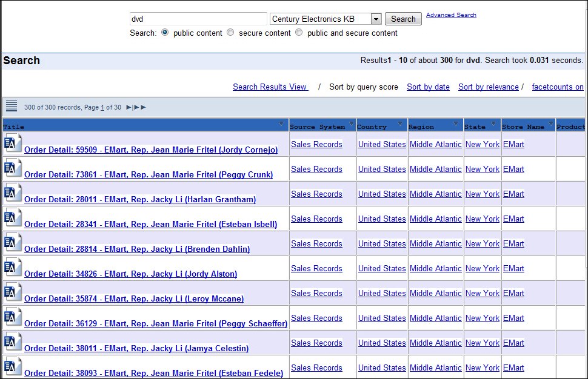Click document icon for Order Detail 28814
588x379 pixels.
[x=12, y=243]
